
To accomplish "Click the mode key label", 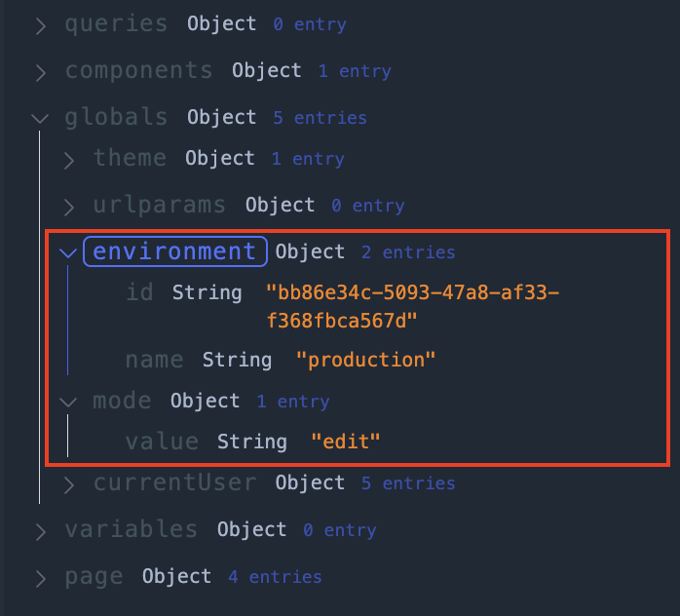I will point(122,401).
